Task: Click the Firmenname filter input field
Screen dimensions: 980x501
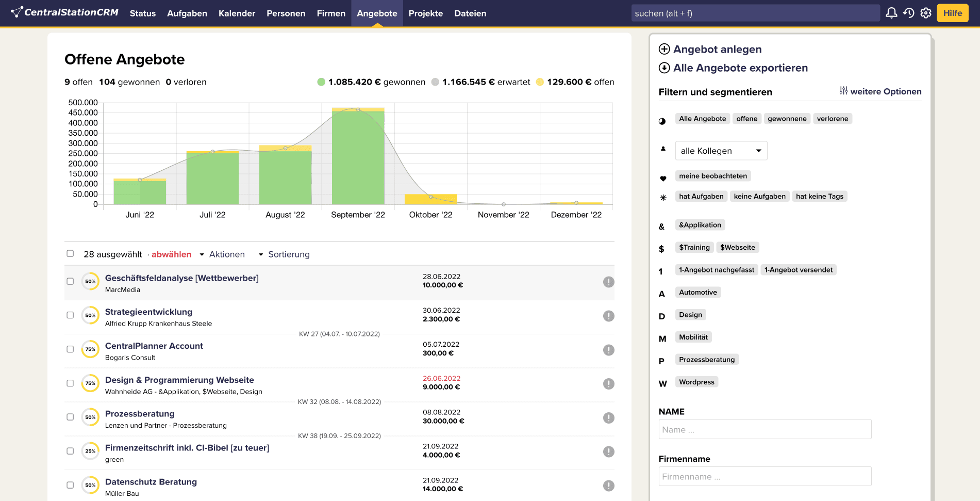Action: (x=765, y=477)
